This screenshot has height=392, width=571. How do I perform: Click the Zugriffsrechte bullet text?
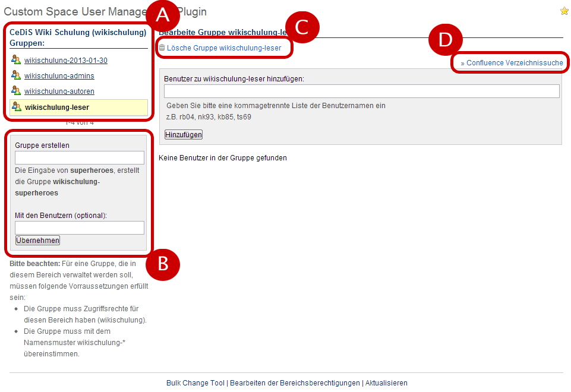tap(85, 314)
